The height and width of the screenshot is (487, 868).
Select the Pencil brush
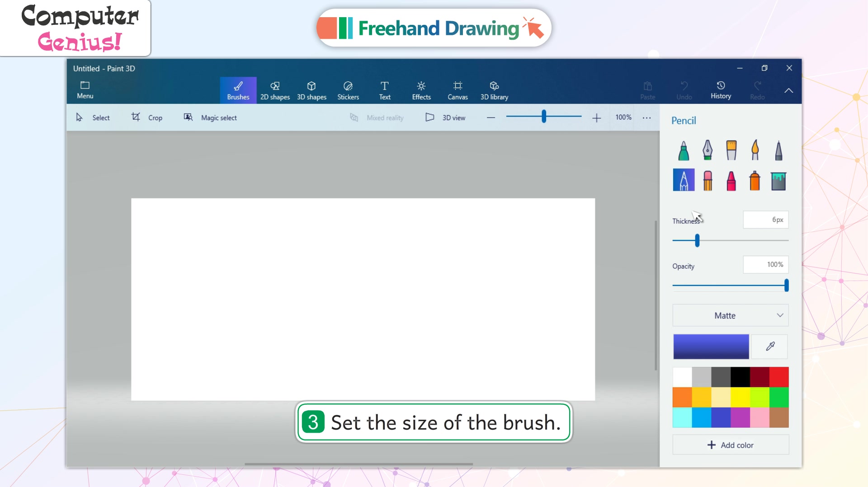[684, 180]
